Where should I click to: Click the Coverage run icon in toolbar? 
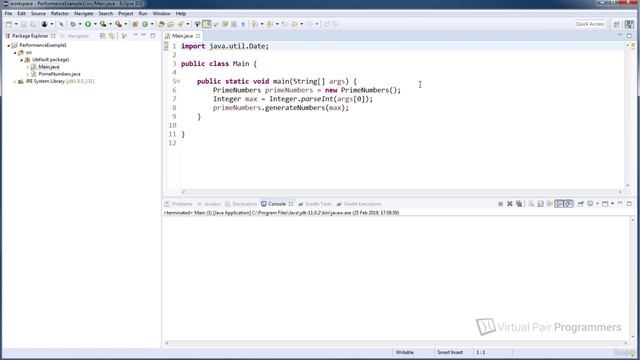103,24
